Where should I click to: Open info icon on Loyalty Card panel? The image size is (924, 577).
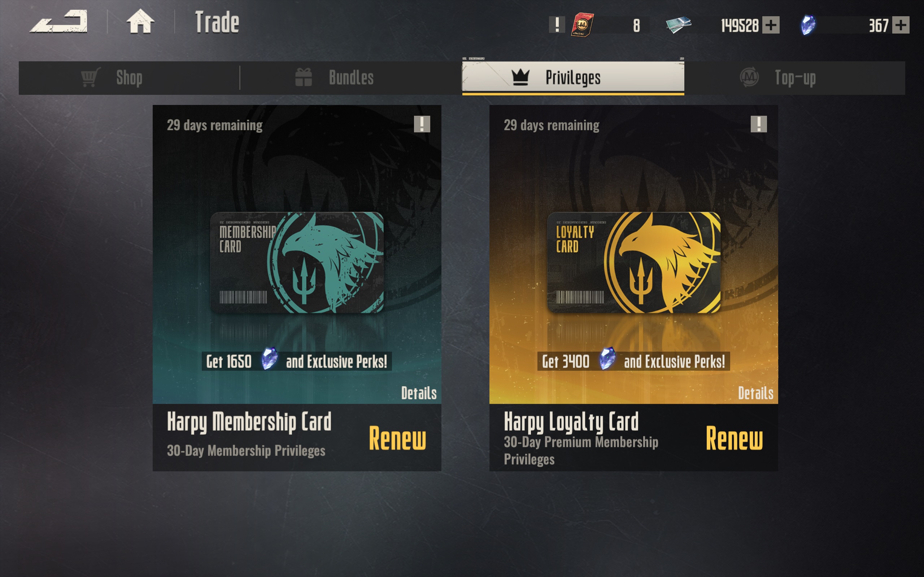click(759, 124)
